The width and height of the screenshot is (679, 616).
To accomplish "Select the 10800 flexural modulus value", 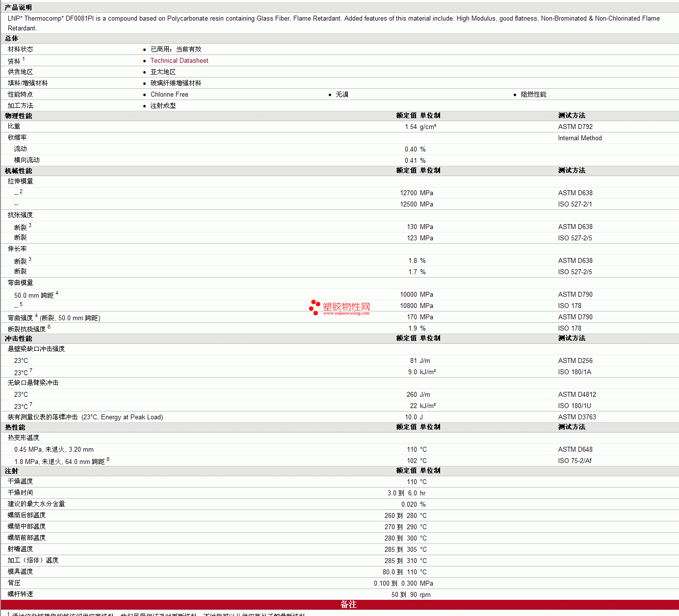I will click(x=408, y=306).
